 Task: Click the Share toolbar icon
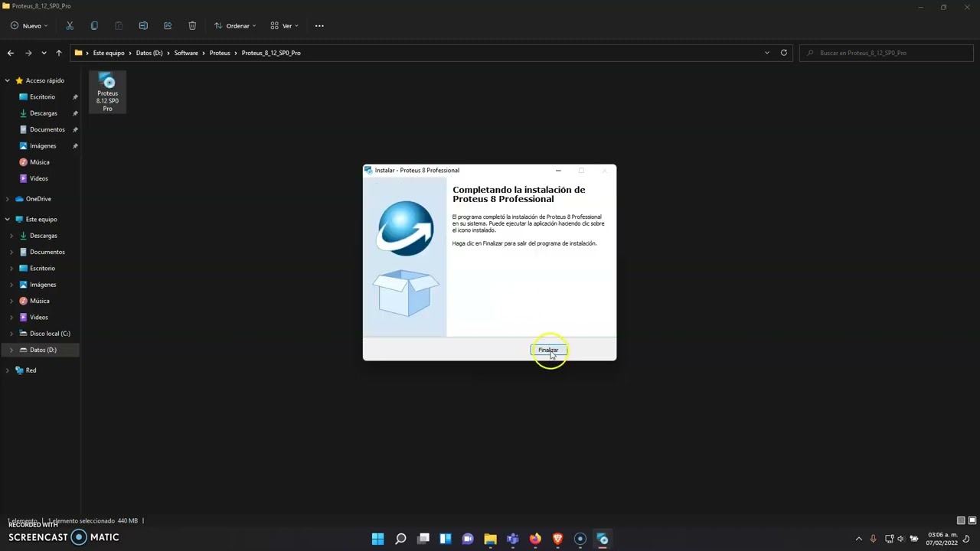[x=168, y=26]
